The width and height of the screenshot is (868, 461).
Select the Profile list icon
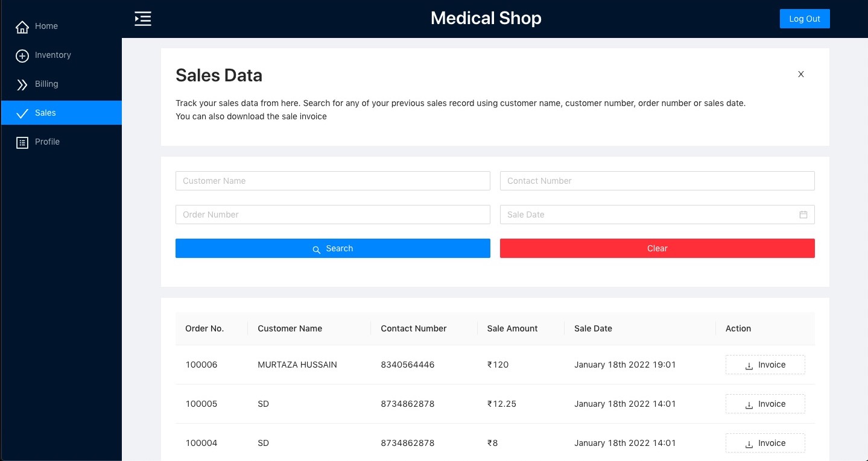(22, 142)
